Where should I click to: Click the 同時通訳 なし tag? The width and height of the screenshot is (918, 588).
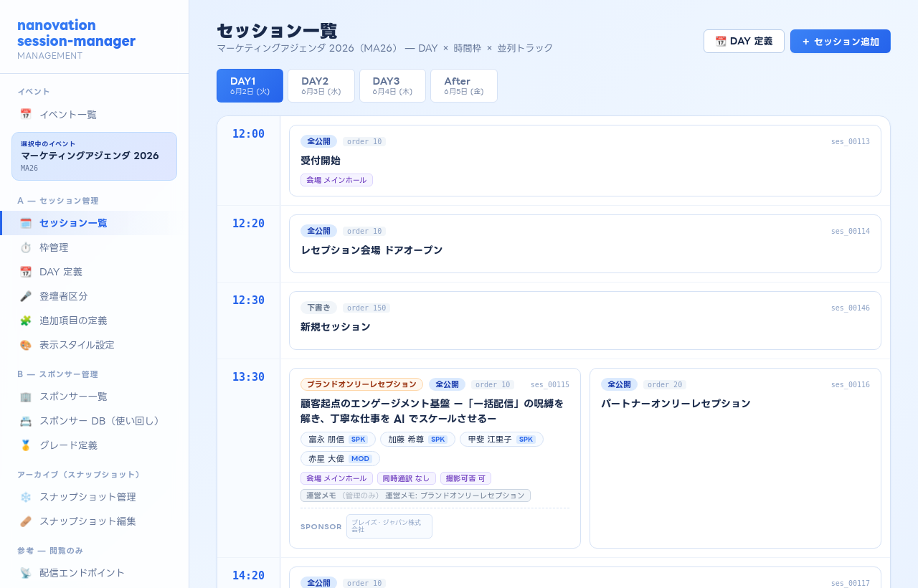pyautogui.click(x=407, y=478)
